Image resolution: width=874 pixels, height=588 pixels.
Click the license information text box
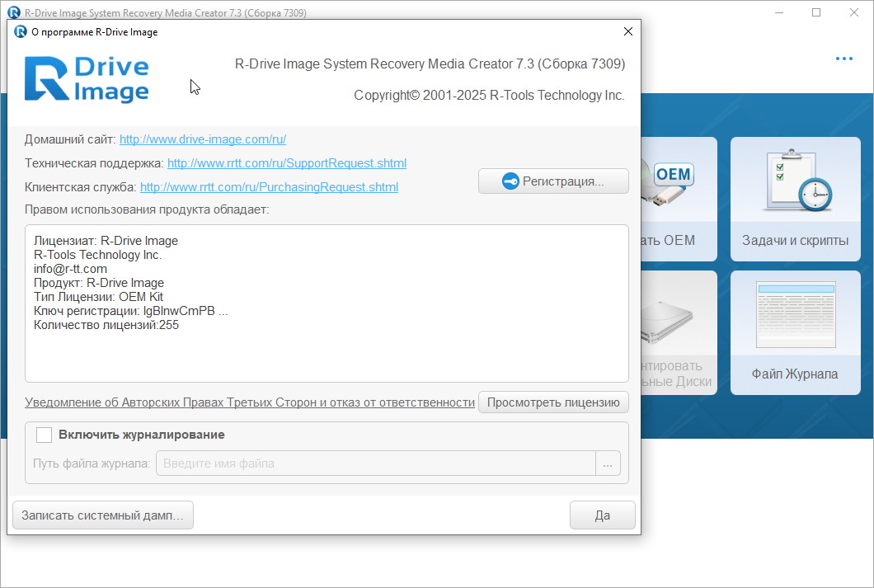327,303
